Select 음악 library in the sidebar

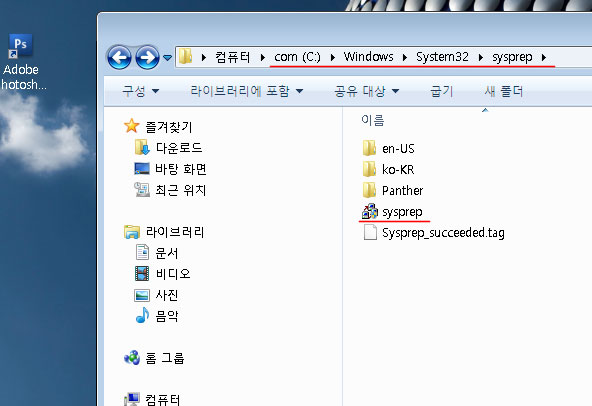click(157, 316)
